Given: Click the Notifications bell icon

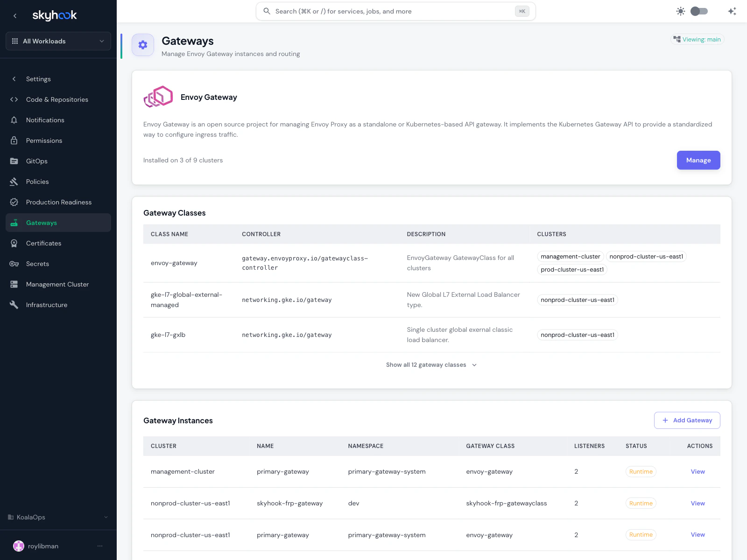Looking at the screenshot, I should [x=14, y=120].
